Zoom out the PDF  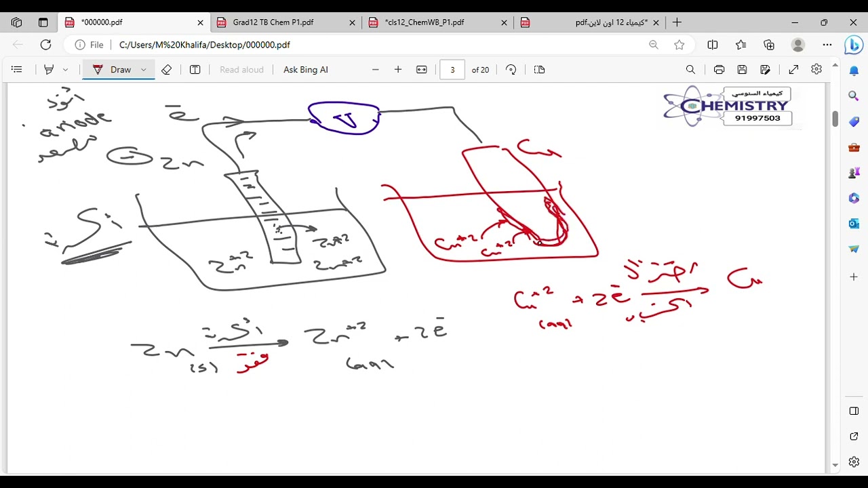point(376,70)
